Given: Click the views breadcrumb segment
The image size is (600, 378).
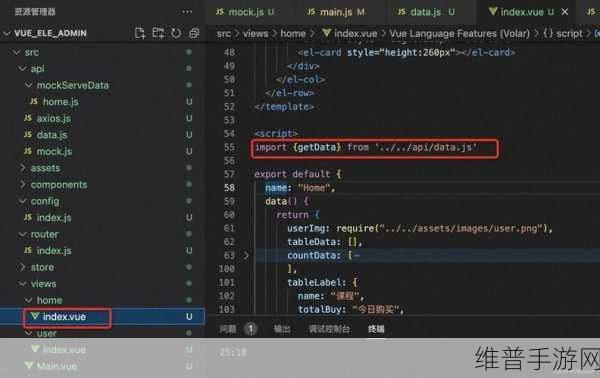Looking at the screenshot, I should tap(255, 34).
